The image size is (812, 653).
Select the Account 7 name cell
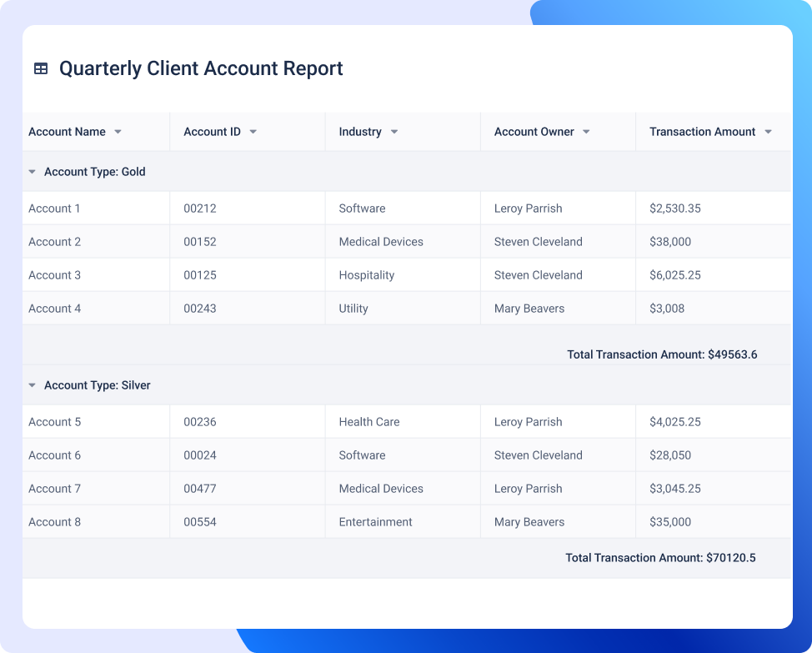click(97, 489)
